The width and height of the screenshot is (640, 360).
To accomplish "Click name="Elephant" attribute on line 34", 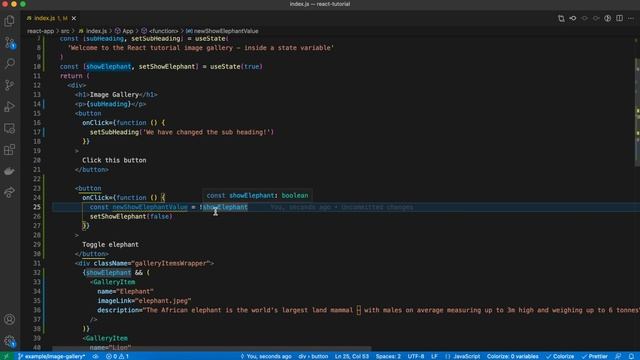I will coord(125,291).
